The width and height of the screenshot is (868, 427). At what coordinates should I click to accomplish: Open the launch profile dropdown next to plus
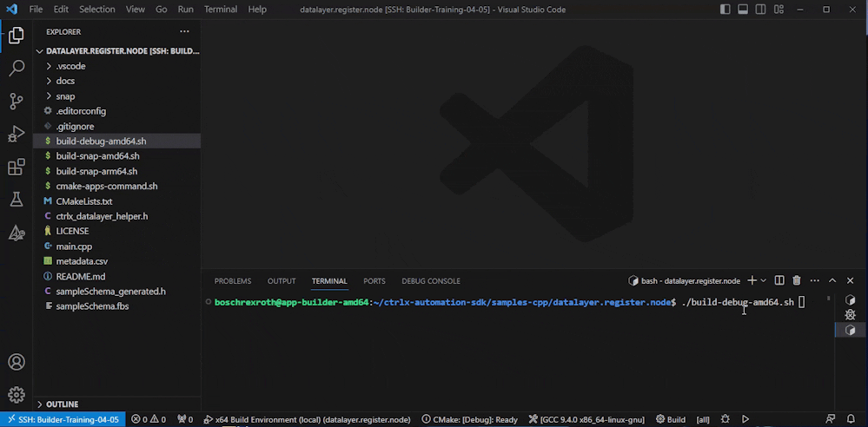pos(764,280)
